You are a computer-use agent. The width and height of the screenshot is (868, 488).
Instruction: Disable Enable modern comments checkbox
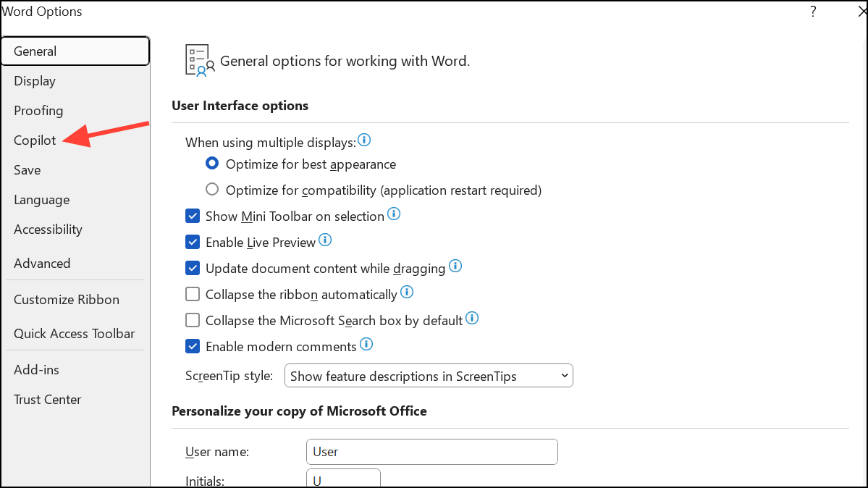tap(193, 346)
